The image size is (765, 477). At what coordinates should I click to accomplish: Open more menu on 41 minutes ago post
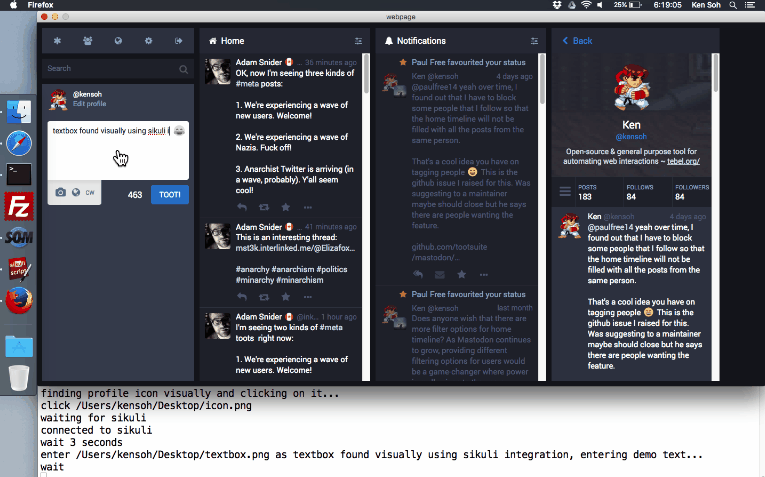308,297
